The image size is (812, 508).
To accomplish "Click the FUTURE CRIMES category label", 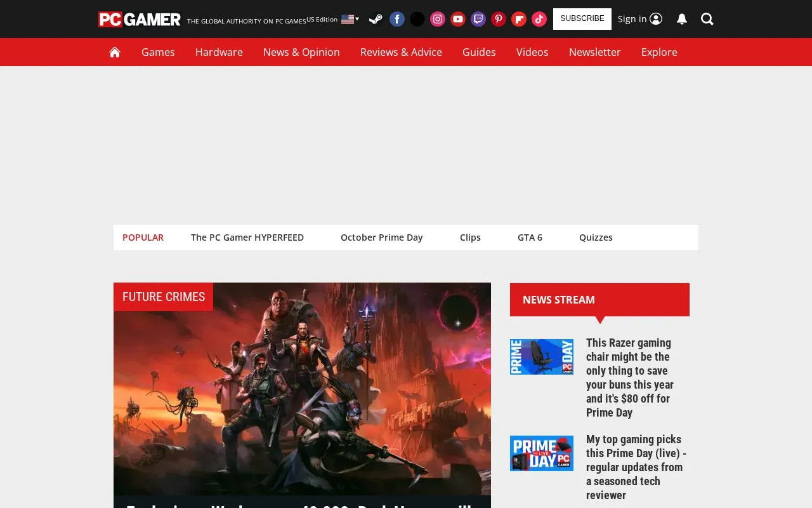I will tap(164, 297).
